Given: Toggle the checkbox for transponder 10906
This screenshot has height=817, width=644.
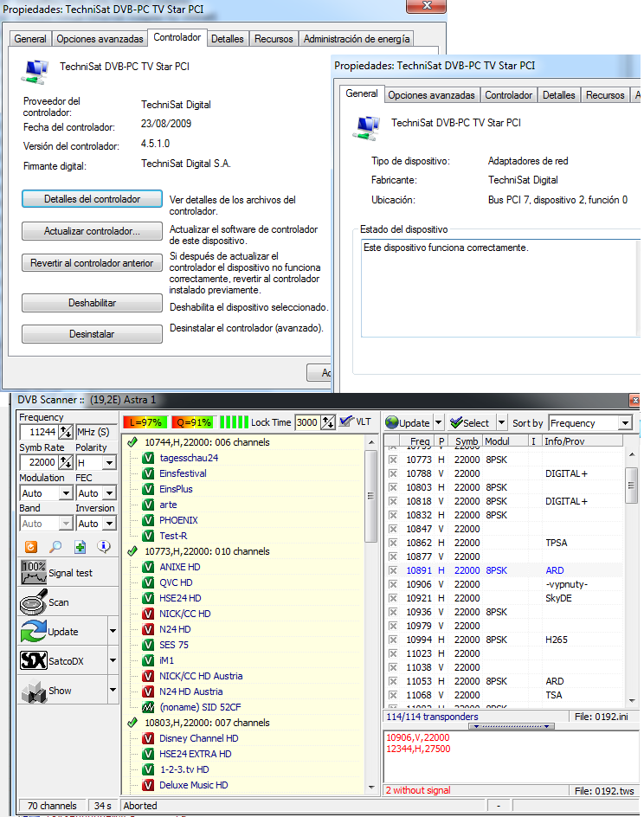Looking at the screenshot, I should [x=393, y=584].
